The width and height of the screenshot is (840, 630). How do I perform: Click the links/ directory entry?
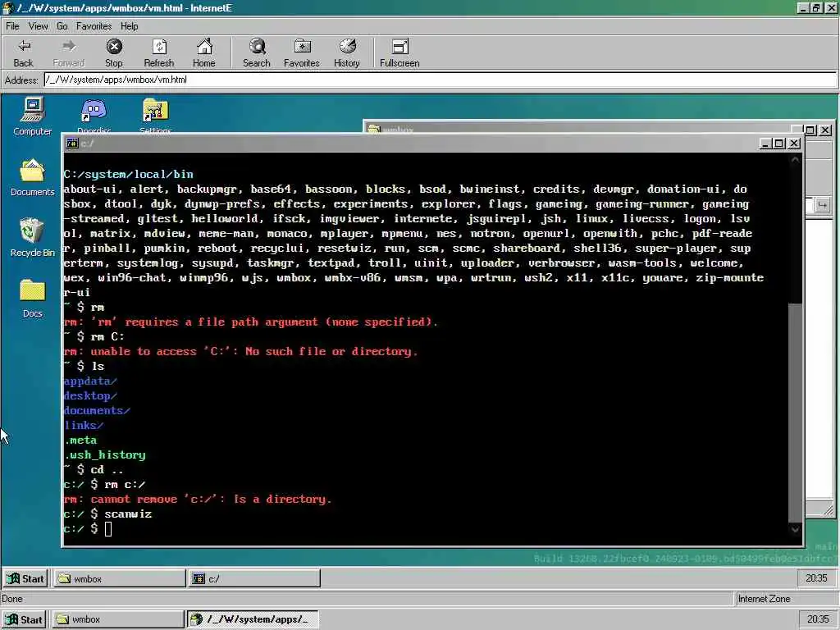coord(84,426)
